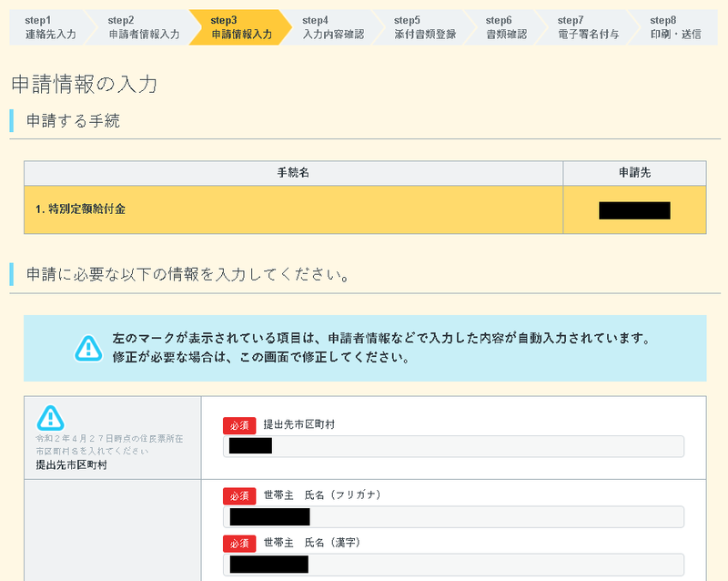Click 必須 badge next to 氏名(フリガナ)

coord(239,496)
